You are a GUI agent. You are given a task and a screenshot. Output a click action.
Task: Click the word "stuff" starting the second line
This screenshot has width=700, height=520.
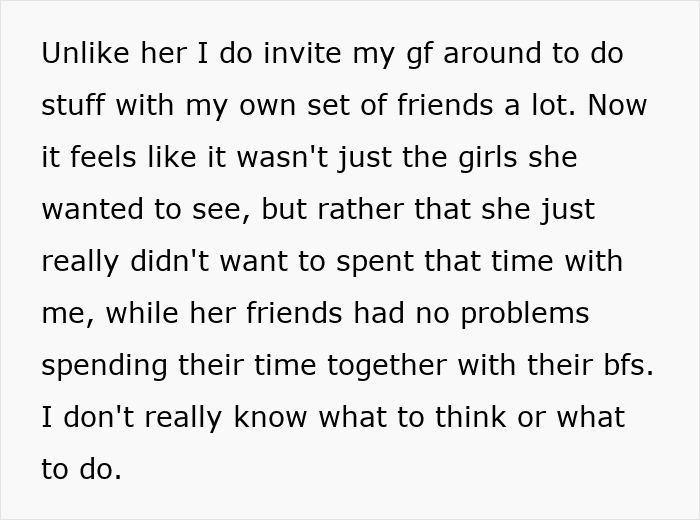(x=73, y=105)
